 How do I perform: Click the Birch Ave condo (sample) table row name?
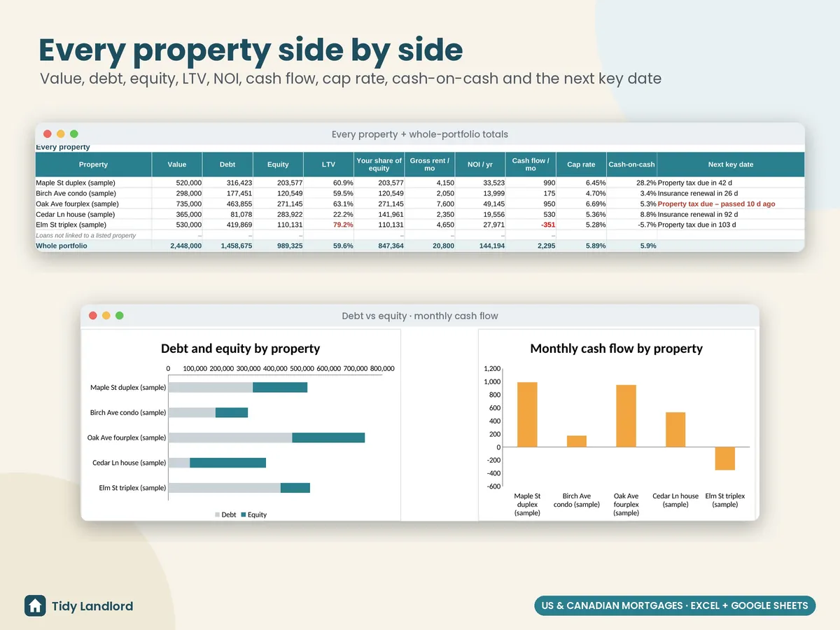coord(76,193)
